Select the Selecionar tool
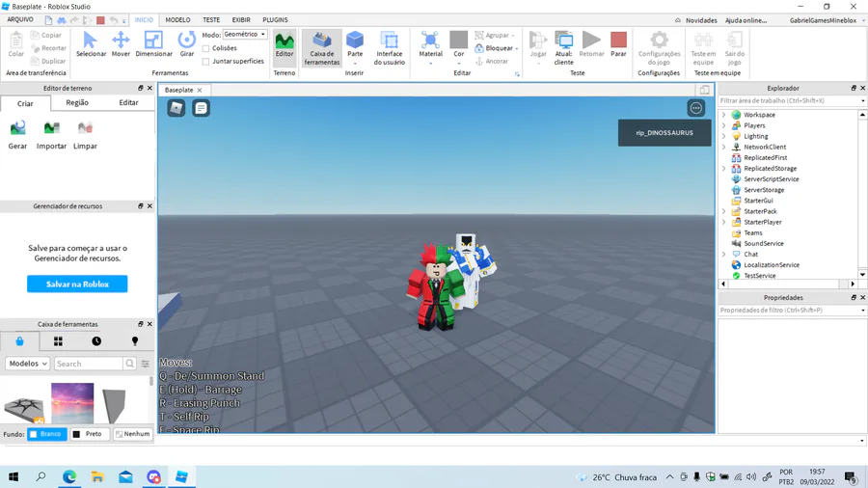Screen dimensions: 868x488 (x=91, y=44)
